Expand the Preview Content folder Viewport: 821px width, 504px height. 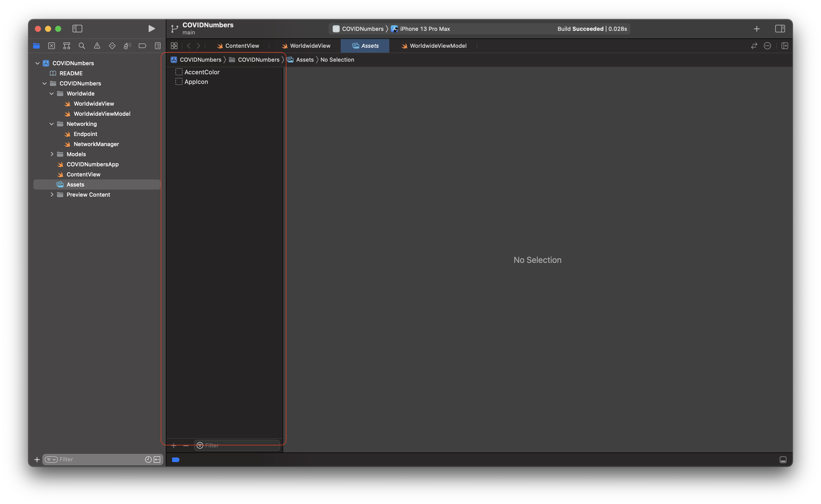[x=52, y=194]
